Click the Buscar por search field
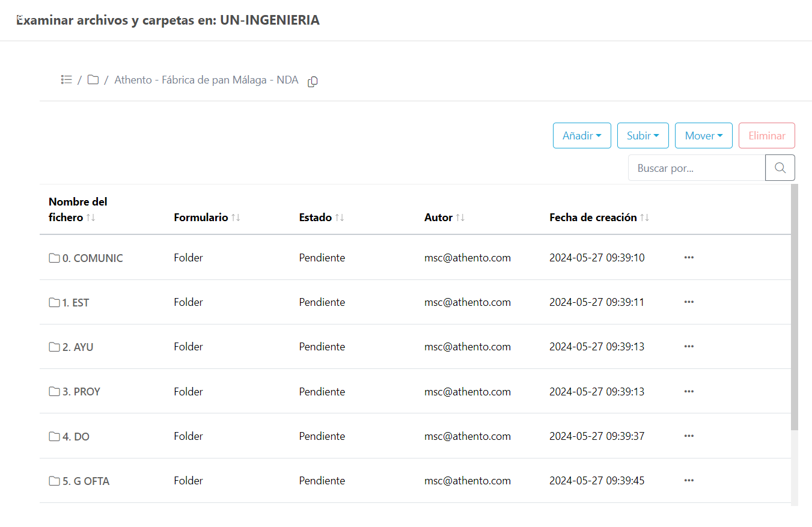Screen dimensions: 812x527 pyautogui.click(x=697, y=168)
